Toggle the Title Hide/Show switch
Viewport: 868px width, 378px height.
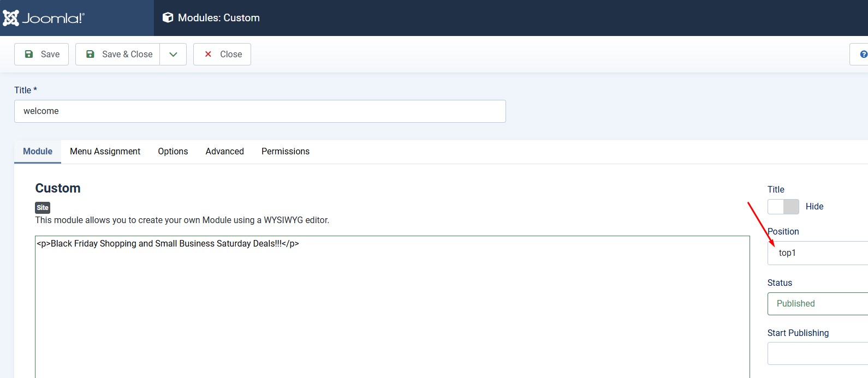pyautogui.click(x=783, y=207)
